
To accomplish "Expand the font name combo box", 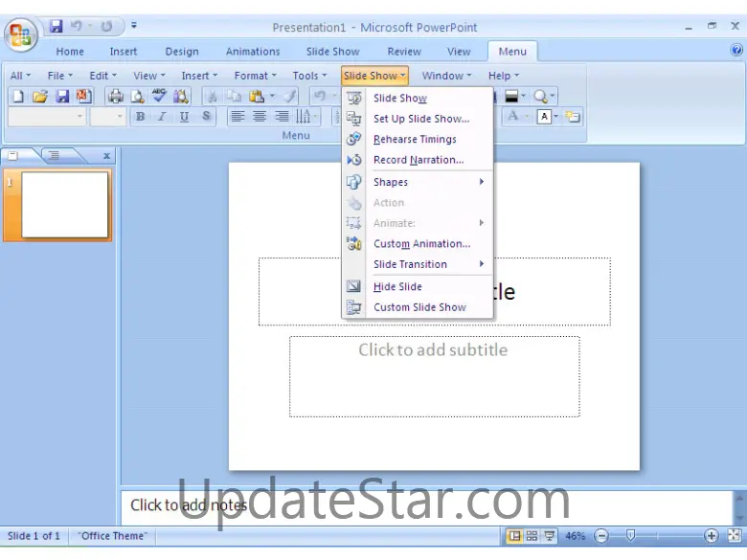I will pos(79,117).
